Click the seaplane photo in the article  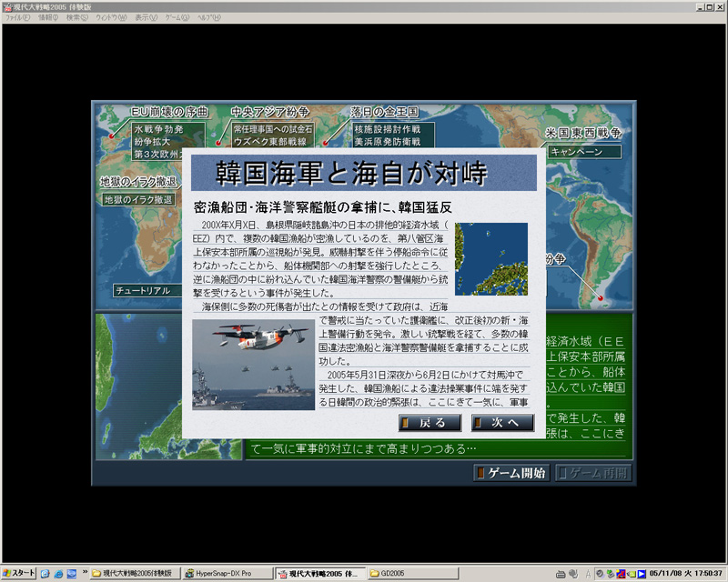click(x=253, y=364)
